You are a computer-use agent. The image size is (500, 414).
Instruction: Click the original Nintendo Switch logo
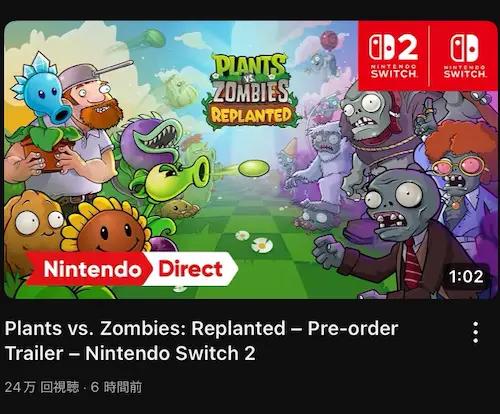pos(464,56)
